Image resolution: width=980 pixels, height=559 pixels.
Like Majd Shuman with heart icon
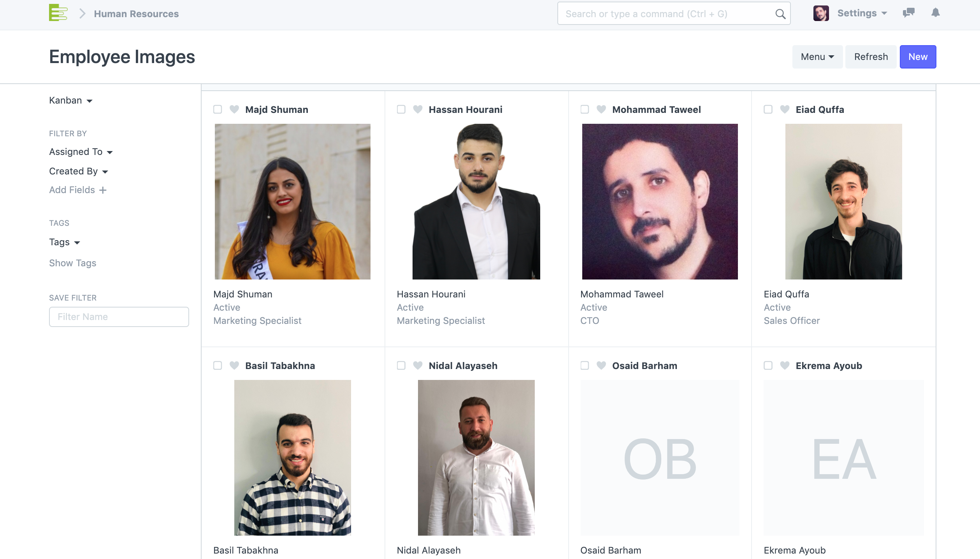pos(234,109)
